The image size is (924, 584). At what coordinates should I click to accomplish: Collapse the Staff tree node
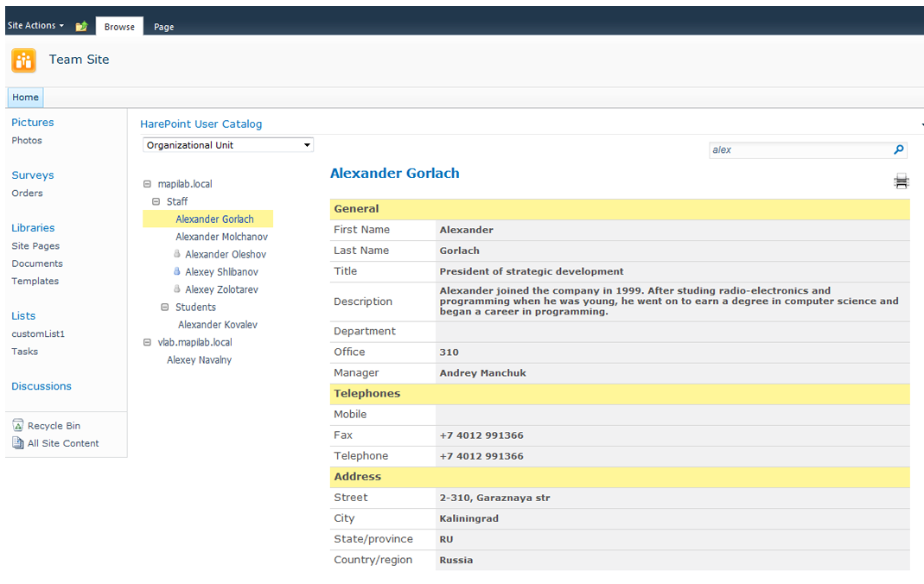156,201
